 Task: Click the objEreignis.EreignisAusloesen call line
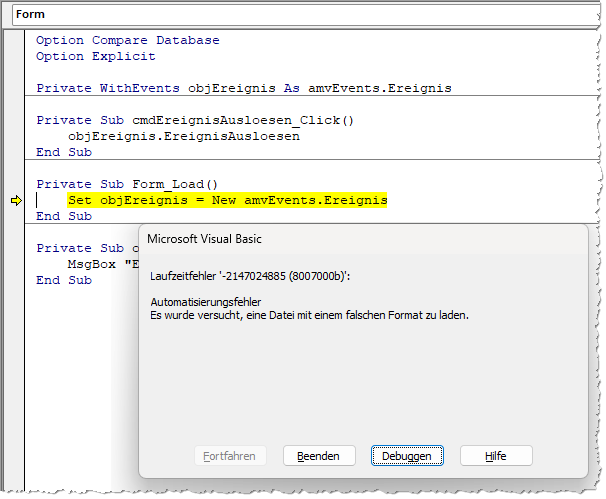pos(183,136)
